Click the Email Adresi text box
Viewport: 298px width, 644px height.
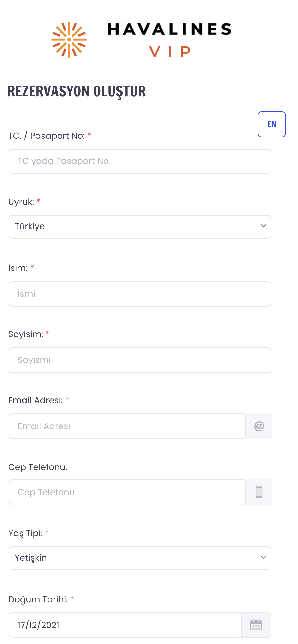[127, 426]
